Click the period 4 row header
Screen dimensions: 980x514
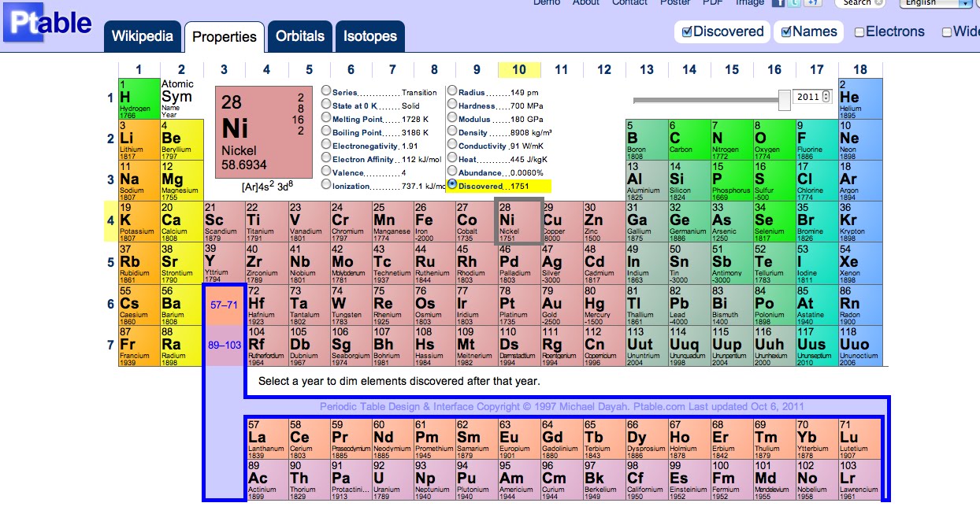click(x=111, y=222)
